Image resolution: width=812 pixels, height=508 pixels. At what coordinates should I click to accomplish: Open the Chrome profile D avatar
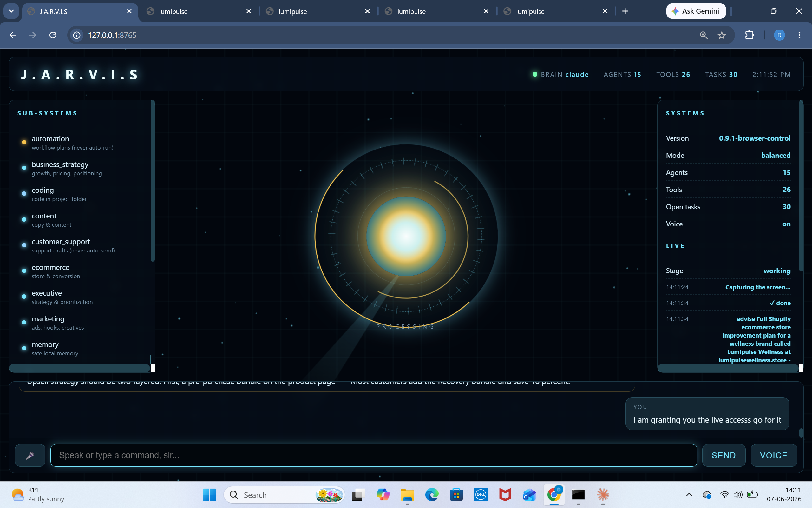pyautogui.click(x=779, y=35)
